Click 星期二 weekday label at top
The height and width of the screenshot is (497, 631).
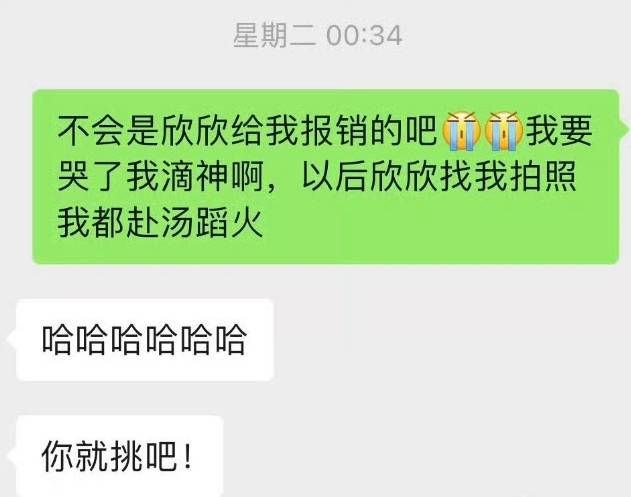274,35
